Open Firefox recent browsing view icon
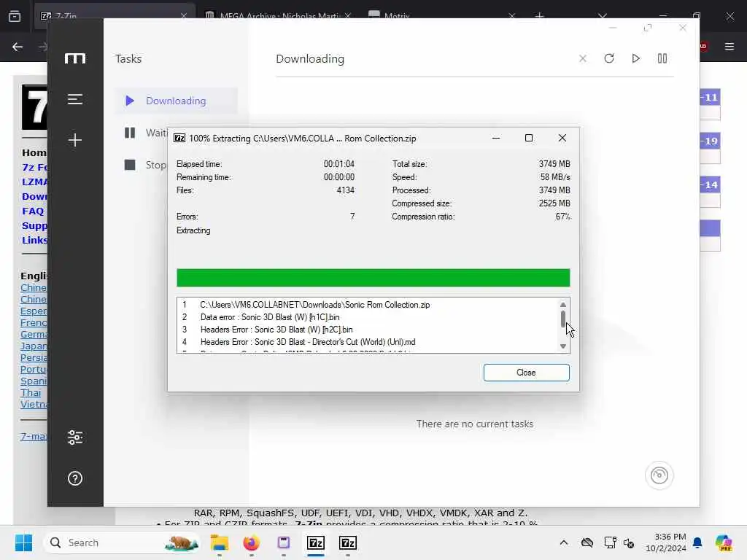Screen dimensions: 747x560 coord(15,16)
